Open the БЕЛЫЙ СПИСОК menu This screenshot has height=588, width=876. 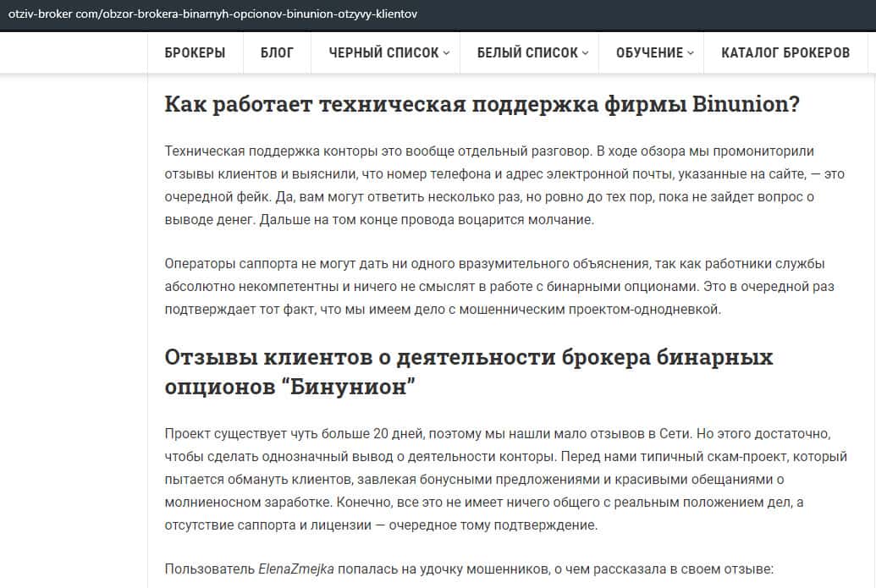pyautogui.click(x=529, y=52)
